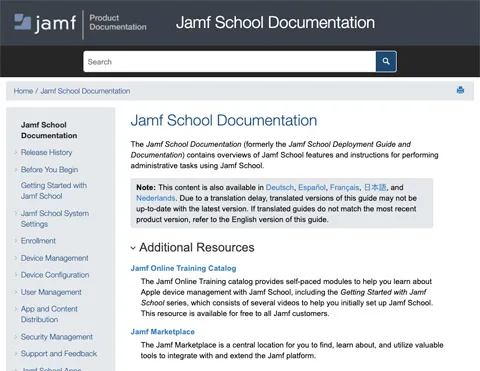
Task: Open the Jamf School Documentation breadcrumb link
Action: click(x=85, y=91)
